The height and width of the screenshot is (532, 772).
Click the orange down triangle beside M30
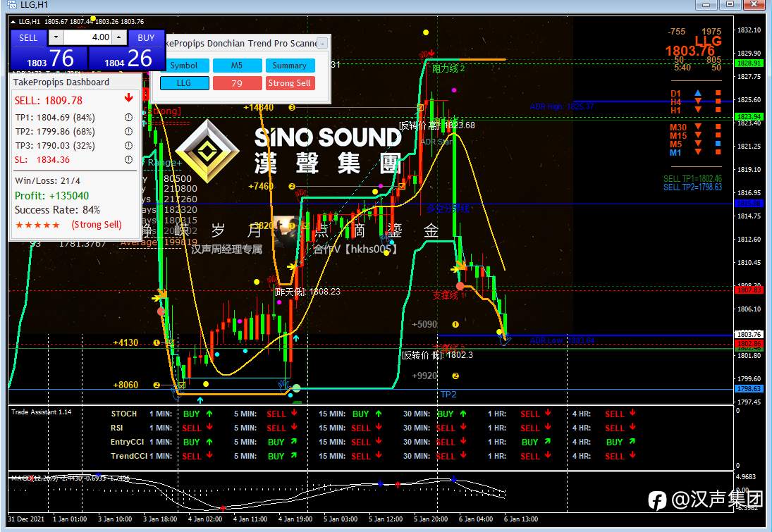coord(698,126)
